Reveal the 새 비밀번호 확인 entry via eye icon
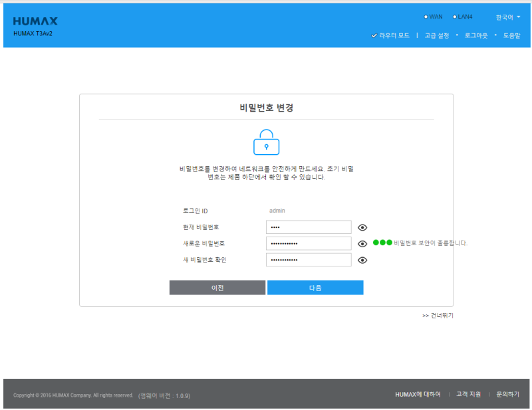The height and width of the screenshot is (410, 532). 362,260
